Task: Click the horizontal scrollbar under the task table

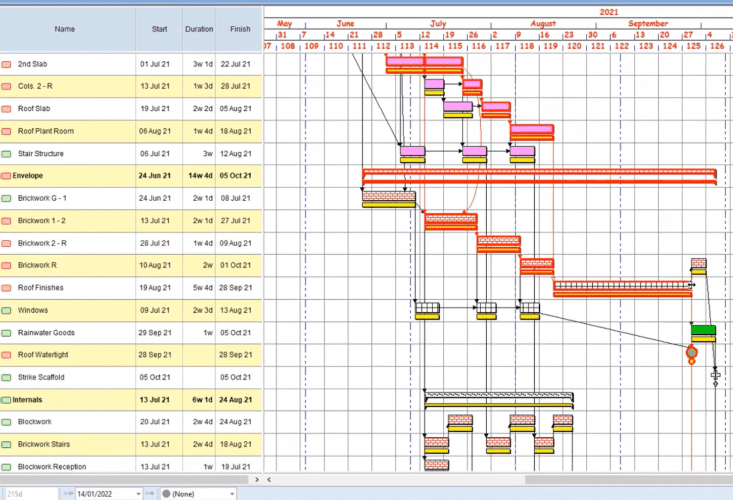Action: coord(130,480)
